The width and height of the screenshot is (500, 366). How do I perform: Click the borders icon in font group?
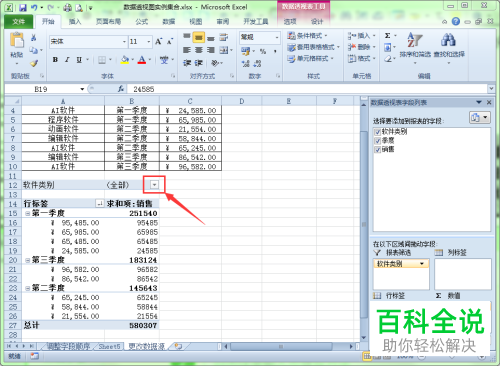[x=102, y=60]
